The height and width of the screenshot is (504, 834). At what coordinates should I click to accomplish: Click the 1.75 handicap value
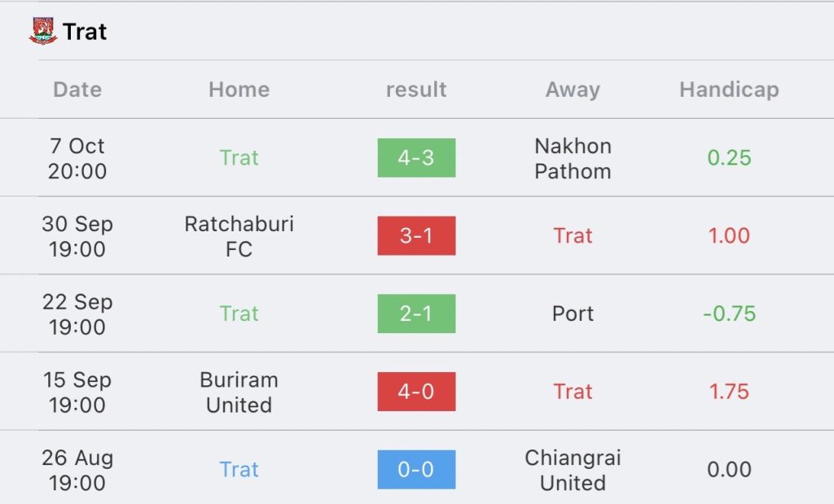click(x=729, y=392)
